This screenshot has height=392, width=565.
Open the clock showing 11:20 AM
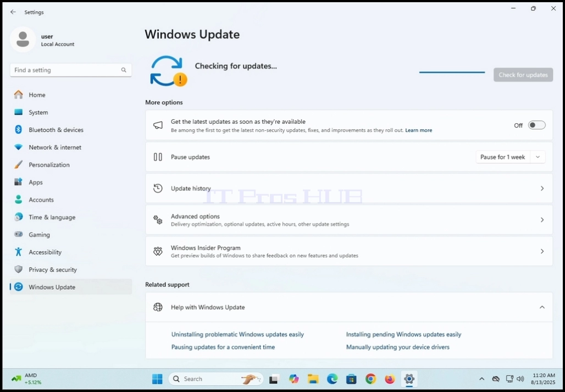[543, 379]
